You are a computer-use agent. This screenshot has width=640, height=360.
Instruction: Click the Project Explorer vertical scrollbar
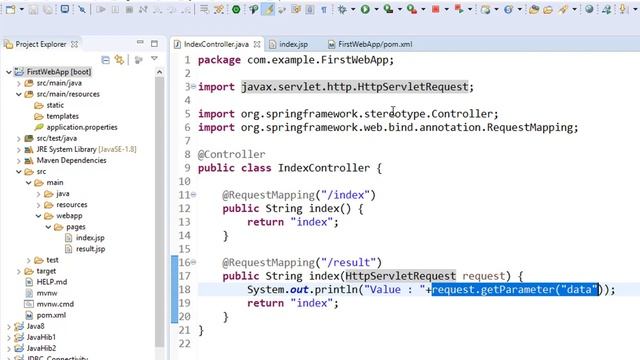159,212
